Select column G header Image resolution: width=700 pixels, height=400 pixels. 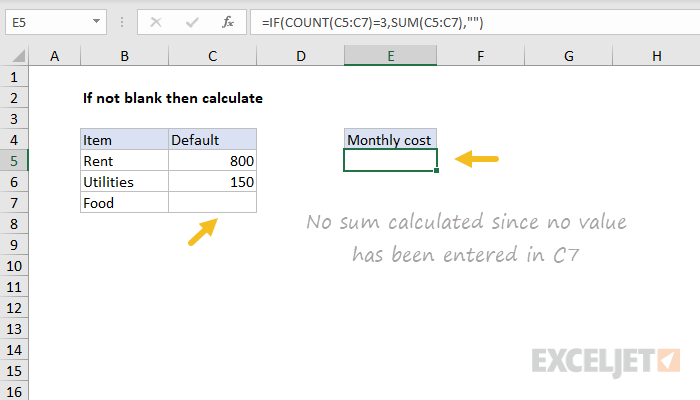click(568, 56)
